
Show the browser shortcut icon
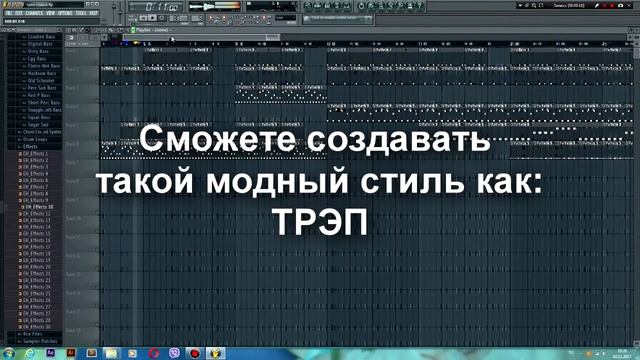click(x=337, y=6)
